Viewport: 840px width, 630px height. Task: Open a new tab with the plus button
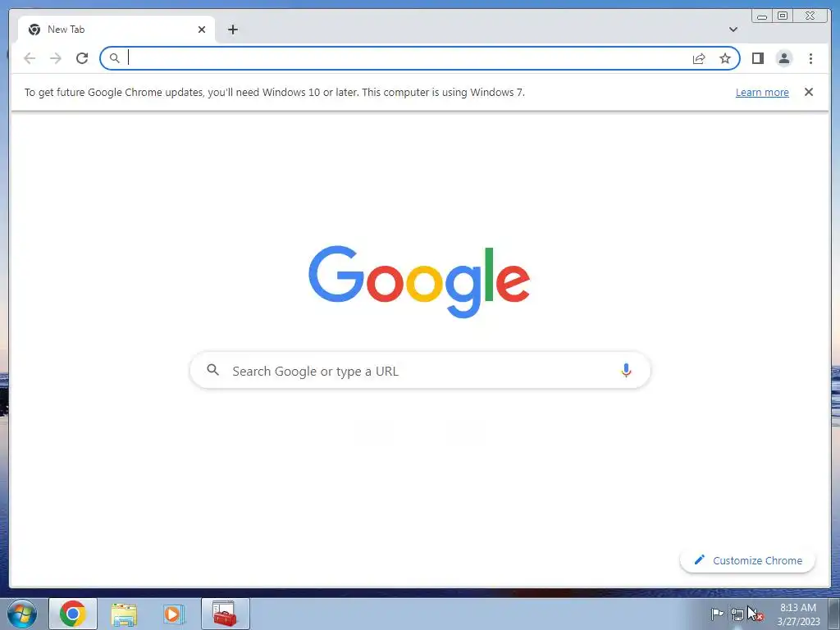232,30
